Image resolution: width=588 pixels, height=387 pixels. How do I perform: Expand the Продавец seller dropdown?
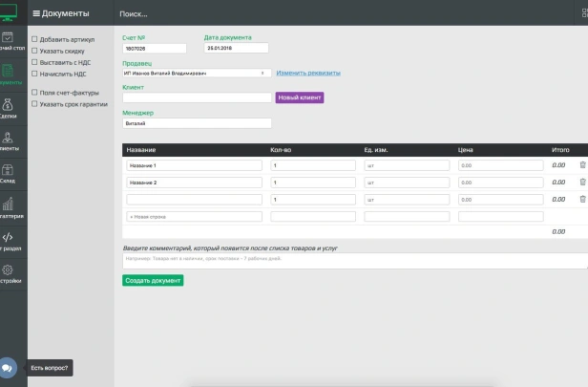(197, 73)
